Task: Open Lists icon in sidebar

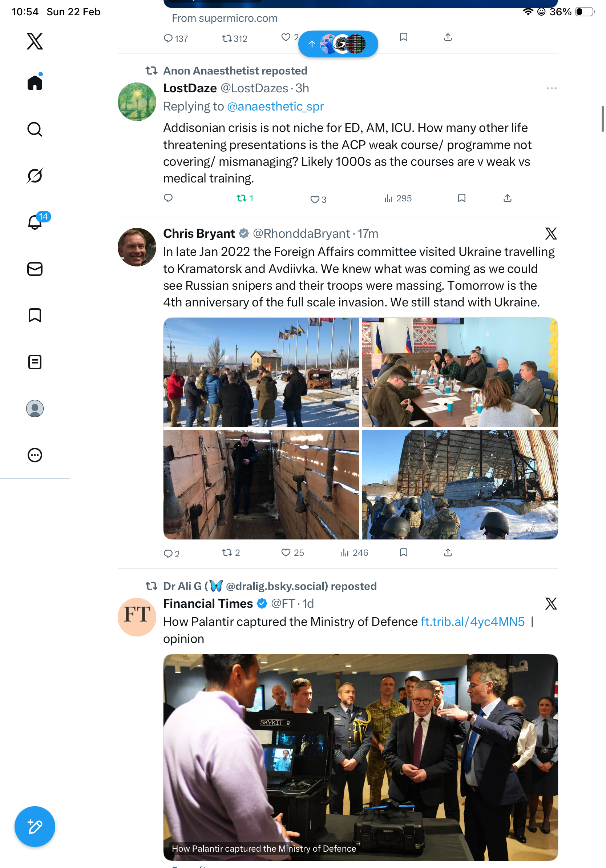Action: tap(35, 362)
